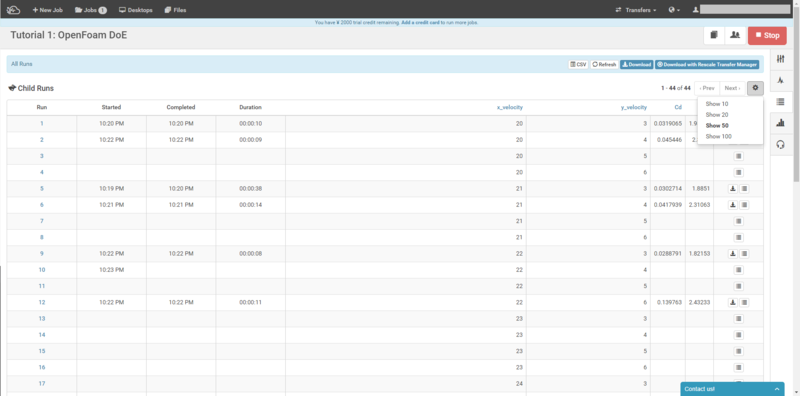
Task: Click the value 2.43233 cell
Action: point(699,303)
